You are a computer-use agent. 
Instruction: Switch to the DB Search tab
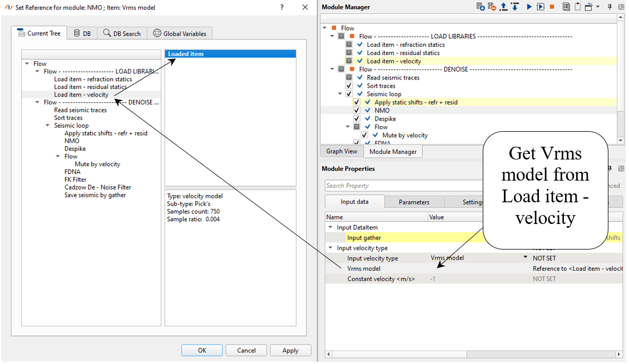coord(122,33)
